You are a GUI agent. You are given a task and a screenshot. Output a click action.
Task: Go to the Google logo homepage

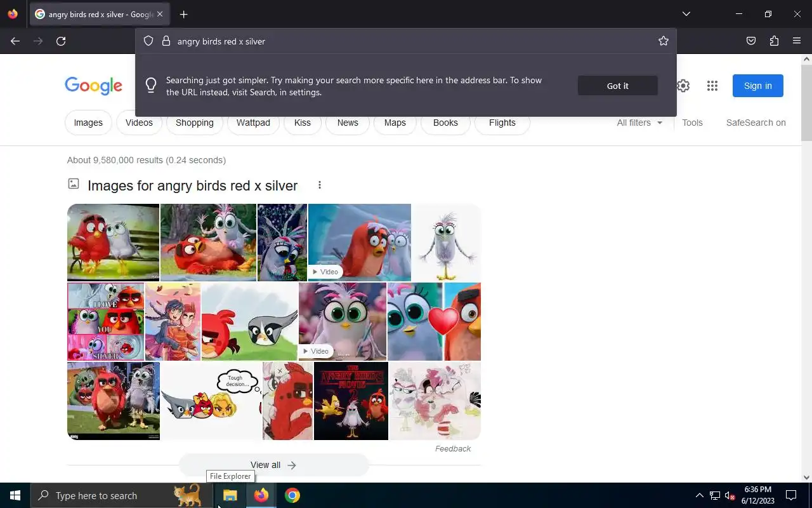click(93, 86)
